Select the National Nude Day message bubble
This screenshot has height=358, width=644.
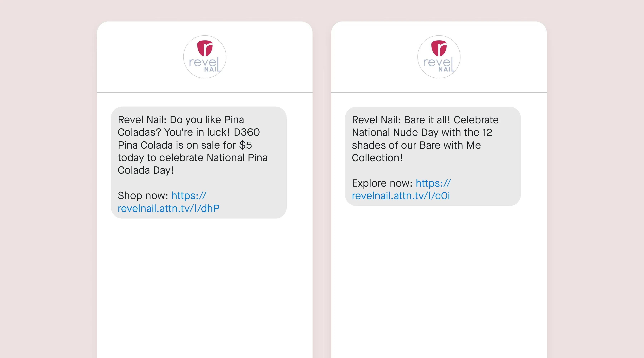(x=433, y=156)
